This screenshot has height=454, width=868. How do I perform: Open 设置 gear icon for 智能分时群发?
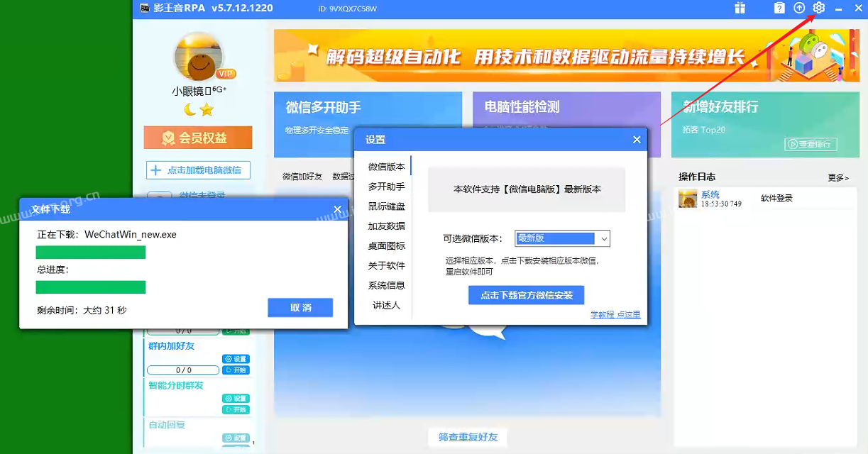(x=235, y=398)
